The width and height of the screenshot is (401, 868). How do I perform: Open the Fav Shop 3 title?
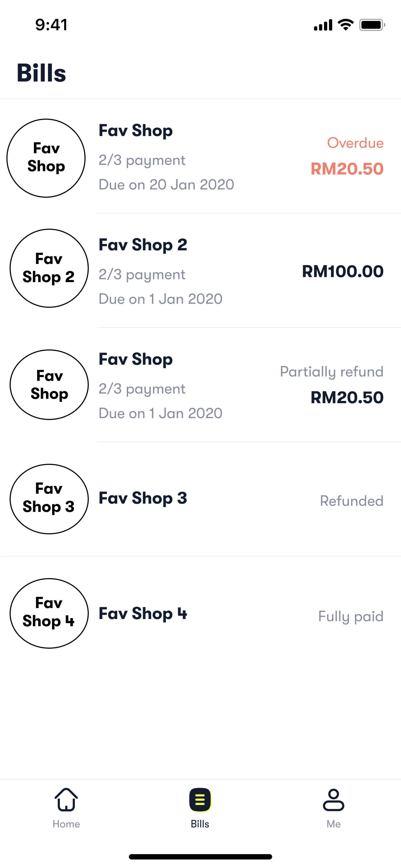(x=143, y=498)
